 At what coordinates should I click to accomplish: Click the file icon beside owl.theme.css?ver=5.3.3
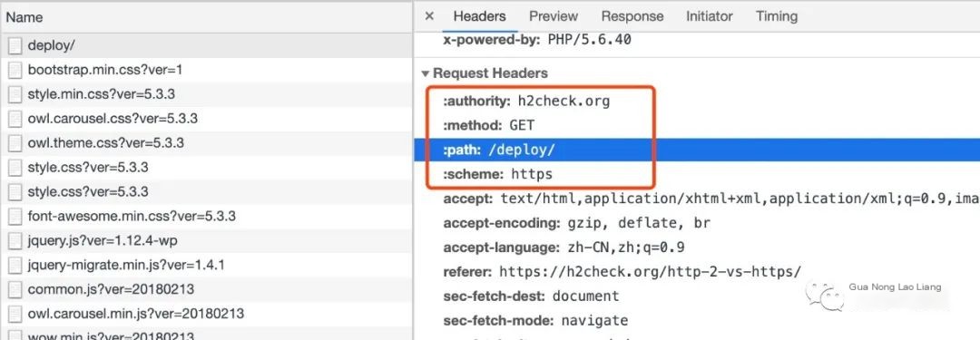[15, 143]
